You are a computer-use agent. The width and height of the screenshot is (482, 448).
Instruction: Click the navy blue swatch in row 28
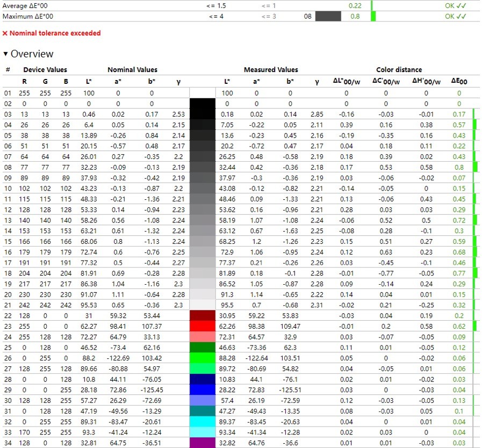coord(203,379)
